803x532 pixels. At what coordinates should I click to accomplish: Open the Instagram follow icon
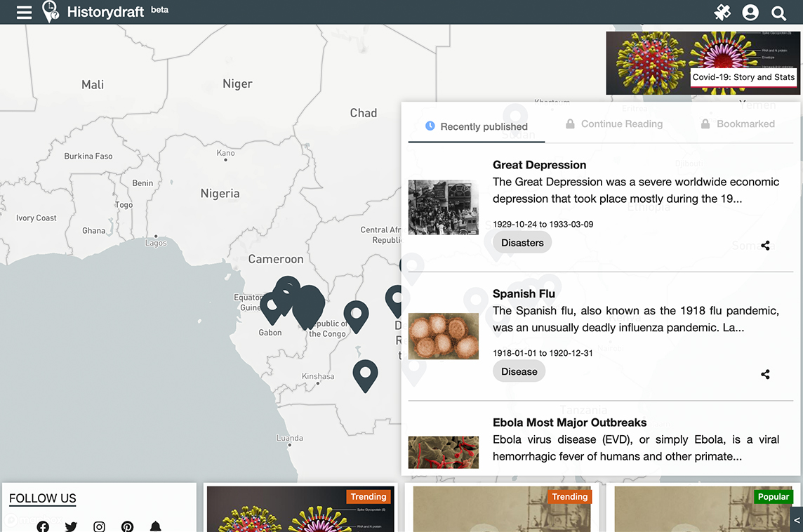[100, 526]
